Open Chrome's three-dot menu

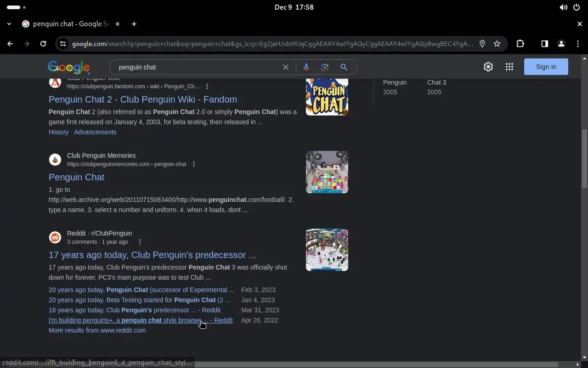pyautogui.click(x=577, y=44)
